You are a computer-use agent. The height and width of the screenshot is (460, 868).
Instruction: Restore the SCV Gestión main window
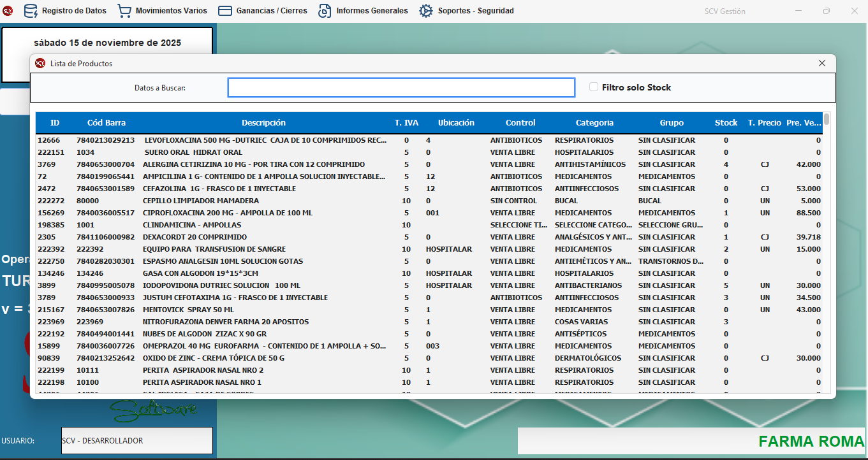[827, 11]
